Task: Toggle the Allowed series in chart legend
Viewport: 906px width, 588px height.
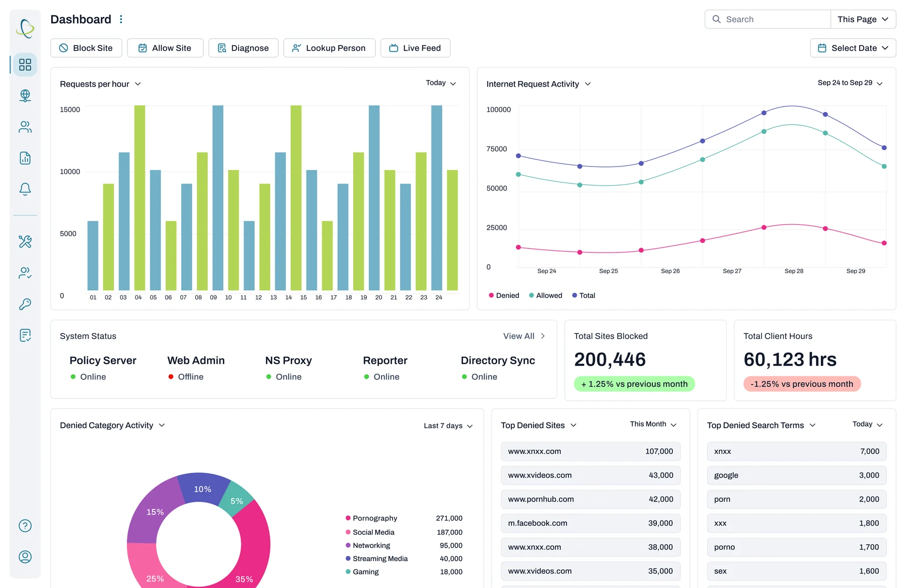Action: (546, 296)
